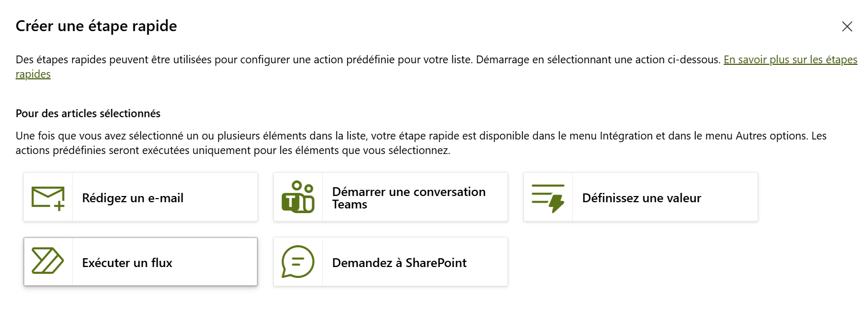This screenshot has width=868, height=336.
Task: Click the speech bubble chat icon
Action: [x=298, y=261]
